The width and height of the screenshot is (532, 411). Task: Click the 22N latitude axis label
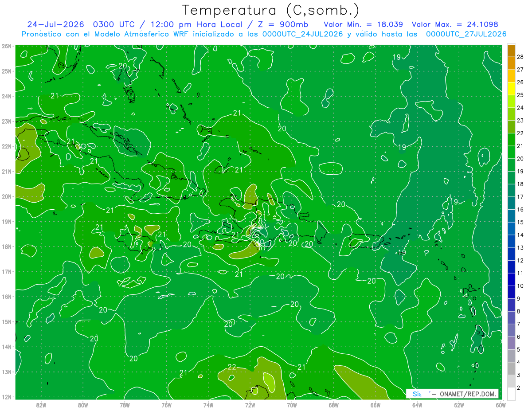[7, 146]
